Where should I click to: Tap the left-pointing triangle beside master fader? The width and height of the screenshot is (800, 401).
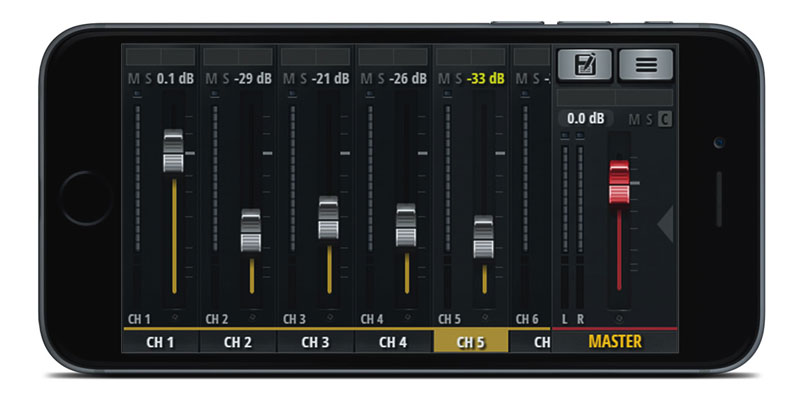[x=665, y=223]
